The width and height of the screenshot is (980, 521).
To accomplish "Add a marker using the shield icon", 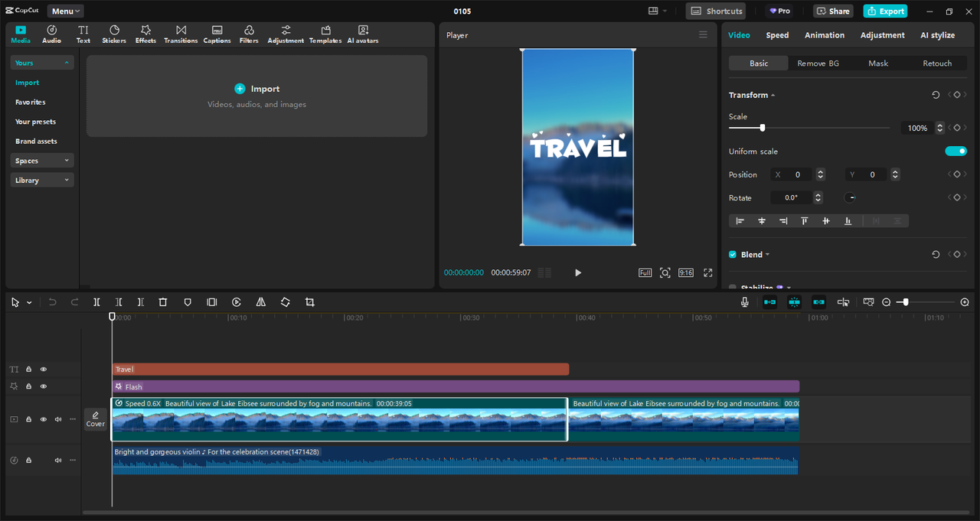I will click(188, 302).
